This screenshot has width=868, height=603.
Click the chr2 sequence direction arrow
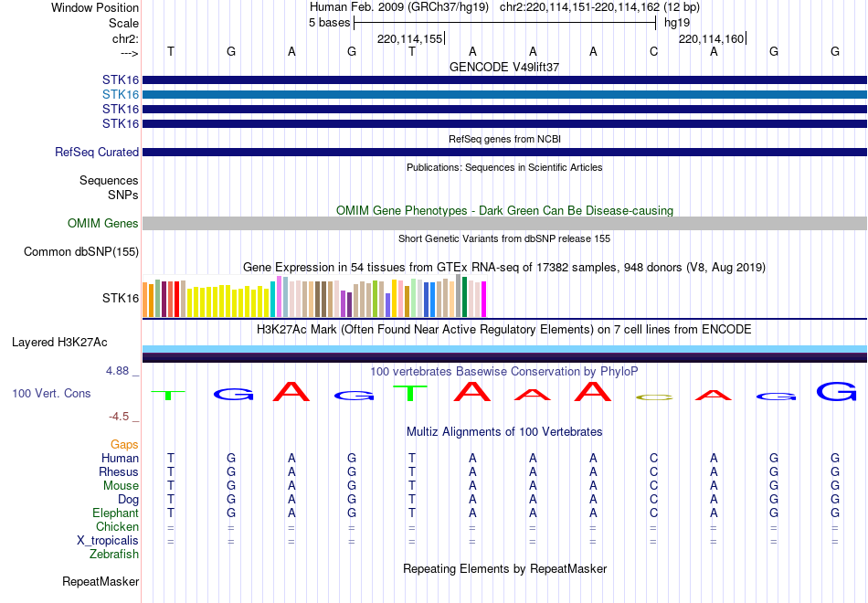tap(130, 53)
